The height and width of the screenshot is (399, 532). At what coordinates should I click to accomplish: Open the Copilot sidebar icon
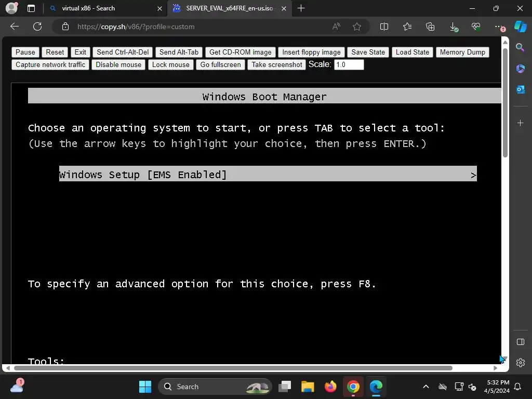pyautogui.click(x=521, y=26)
